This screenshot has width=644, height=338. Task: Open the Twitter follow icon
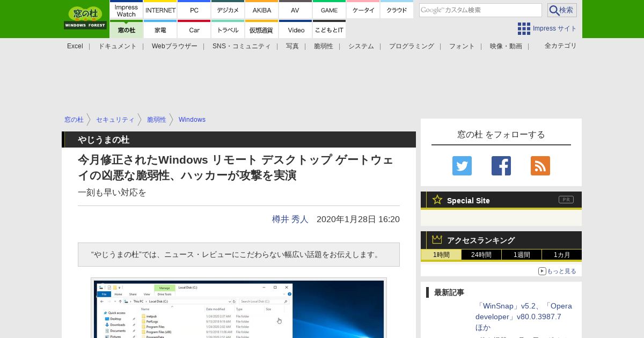click(462, 166)
